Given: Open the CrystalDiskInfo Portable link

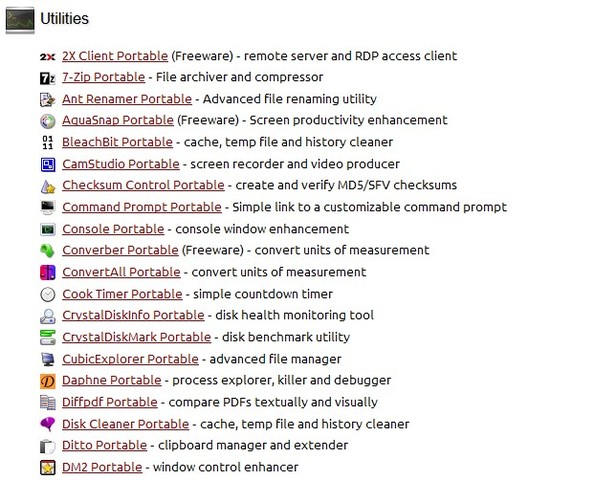Looking at the screenshot, I should tap(133, 315).
